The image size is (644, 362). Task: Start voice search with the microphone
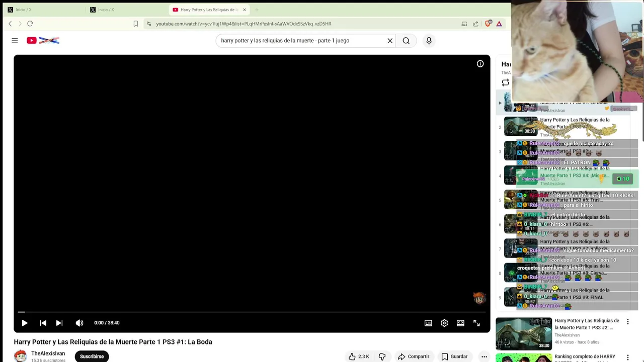coord(429,41)
